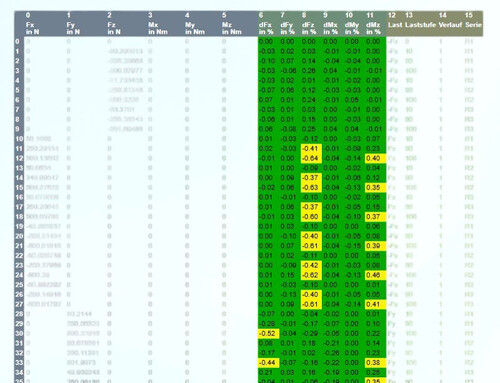Select the Serie column header

(473, 25)
